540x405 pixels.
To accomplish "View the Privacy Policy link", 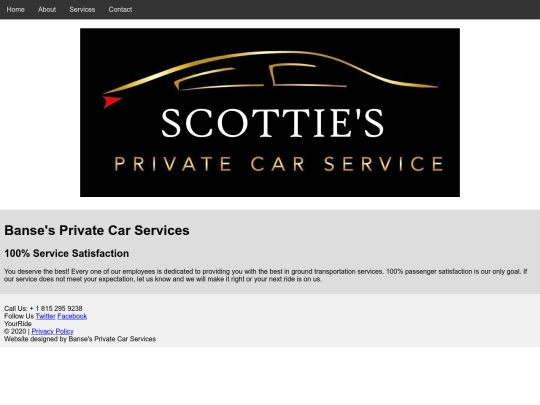I will [x=53, y=331].
